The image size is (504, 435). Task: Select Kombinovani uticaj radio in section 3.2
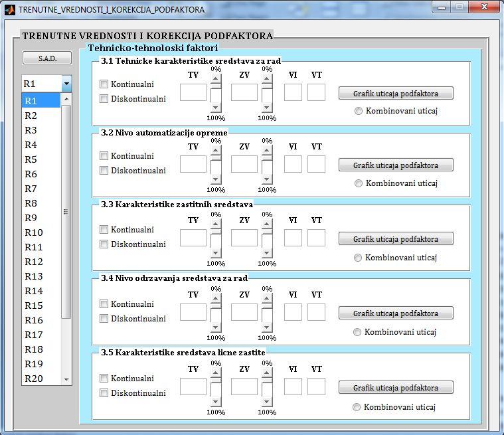pos(359,183)
